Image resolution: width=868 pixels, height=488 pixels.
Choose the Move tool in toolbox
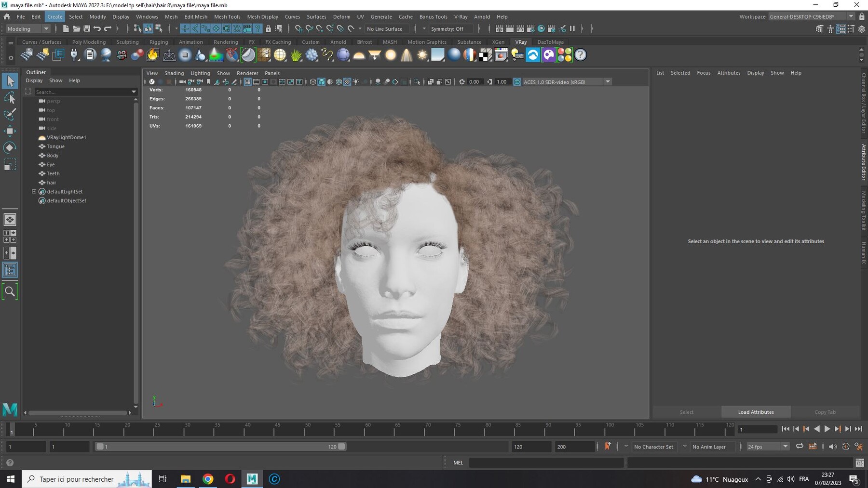pyautogui.click(x=10, y=131)
